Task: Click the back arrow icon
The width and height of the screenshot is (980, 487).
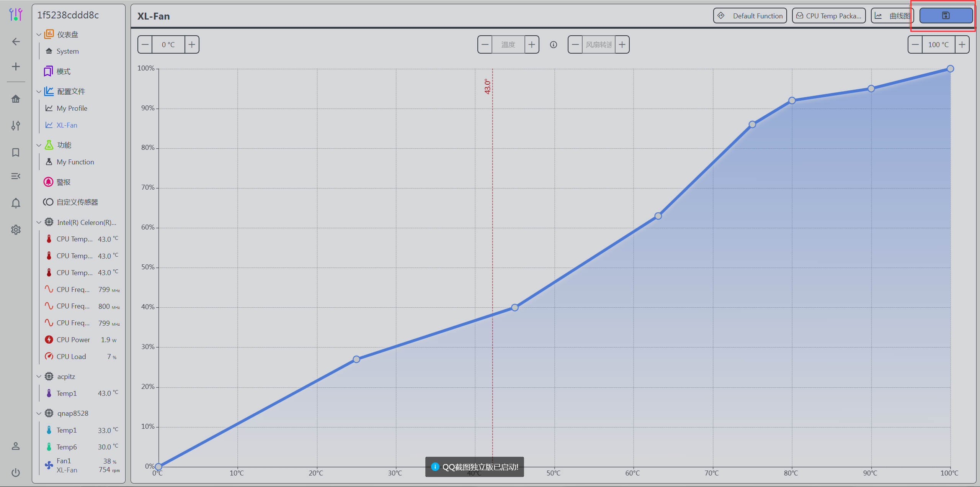Action: click(x=16, y=41)
